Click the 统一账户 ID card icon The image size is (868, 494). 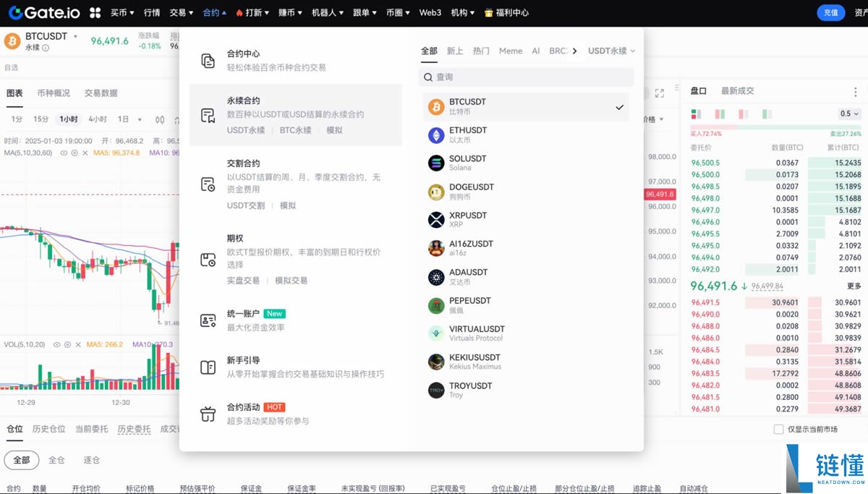[x=208, y=320]
